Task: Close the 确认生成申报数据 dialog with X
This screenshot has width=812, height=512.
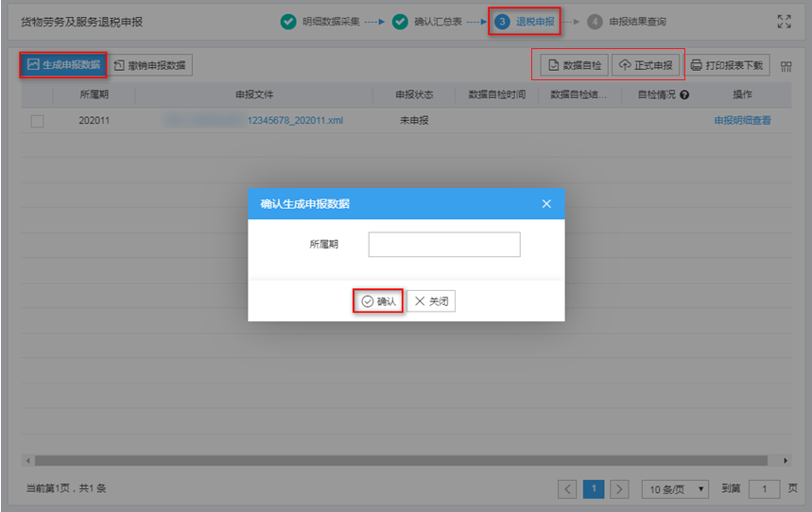Action: coord(546,204)
